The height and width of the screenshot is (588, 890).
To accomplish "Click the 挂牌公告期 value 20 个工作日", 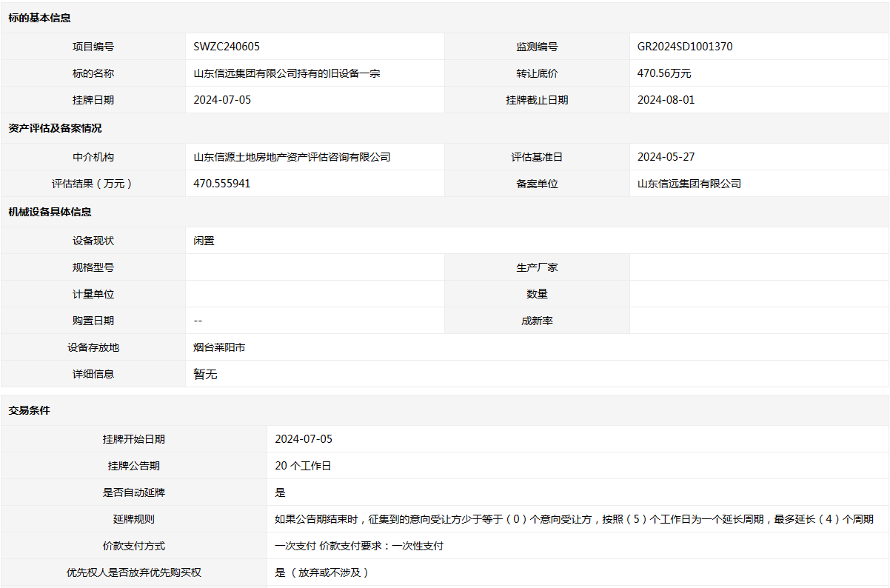I will pyautogui.click(x=303, y=466).
